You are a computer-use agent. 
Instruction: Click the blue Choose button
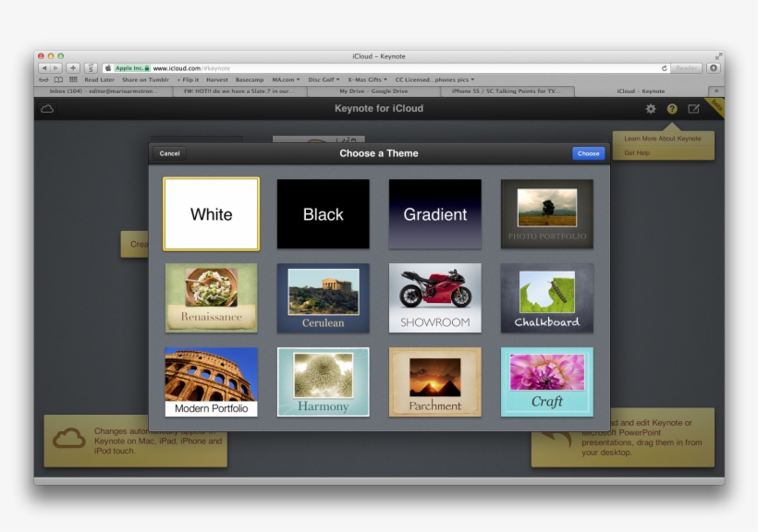(x=588, y=153)
